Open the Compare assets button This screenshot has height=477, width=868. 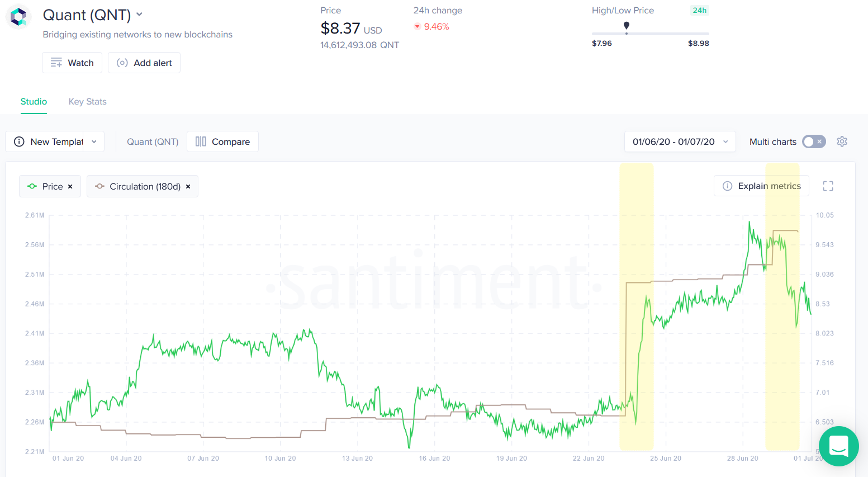[x=222, y=141]
